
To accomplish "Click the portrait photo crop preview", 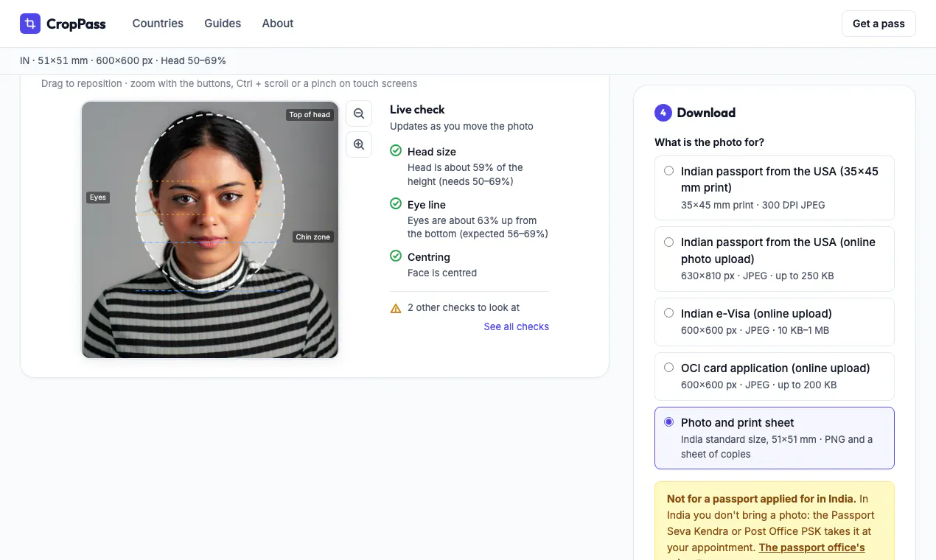I will coord(210,230).
